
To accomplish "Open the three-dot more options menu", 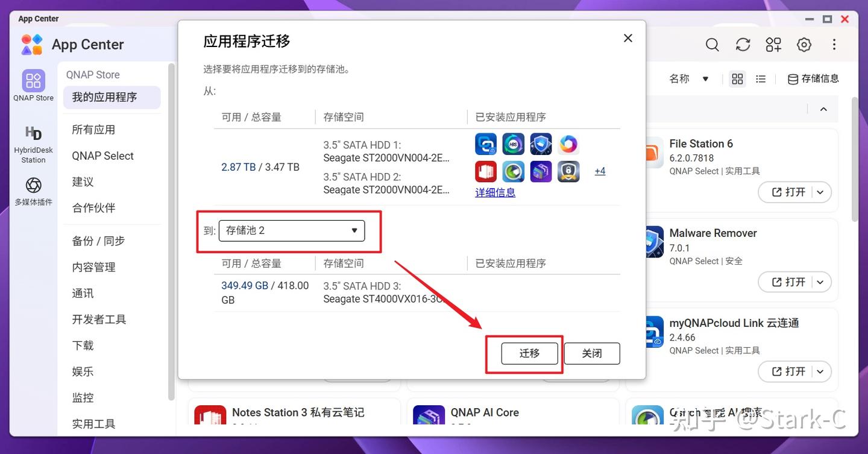I will [x=834, y=45].
